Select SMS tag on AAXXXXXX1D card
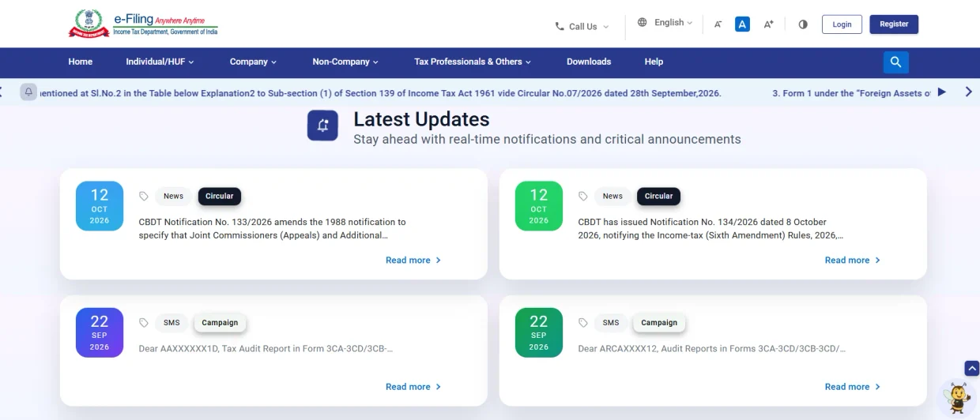The height and width of the screenshot is (420, 980). (x=171, y=323)
